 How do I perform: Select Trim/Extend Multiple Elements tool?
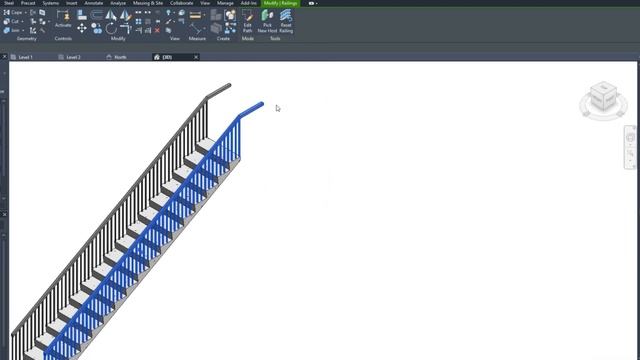click(148, 31)
